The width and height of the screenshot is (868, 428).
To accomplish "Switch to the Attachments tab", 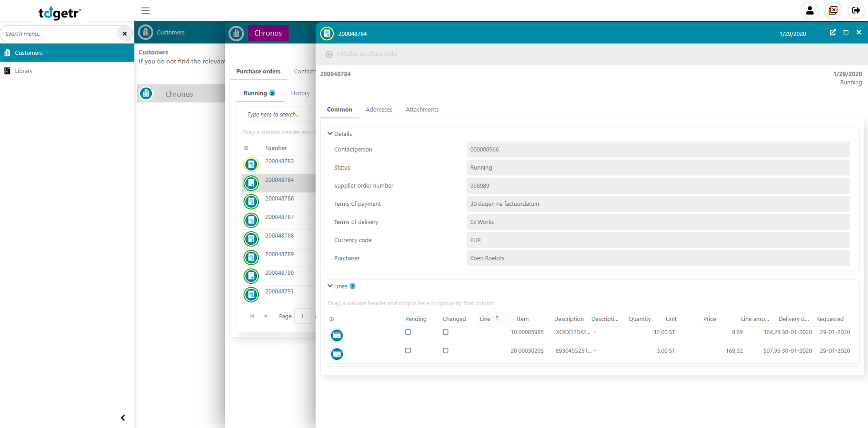I will point(422,109).
